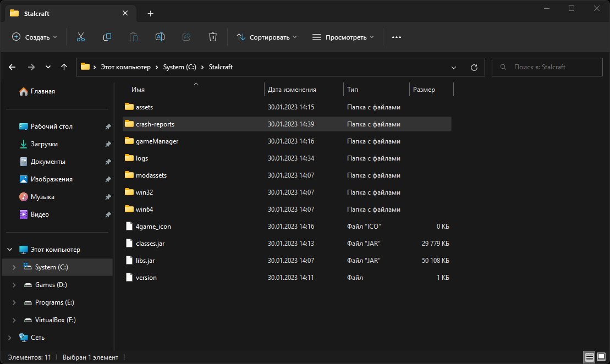Expand the Games (D:) drive tree node
Viewport: 610px width, 364px height.
[x=14, y=285]
